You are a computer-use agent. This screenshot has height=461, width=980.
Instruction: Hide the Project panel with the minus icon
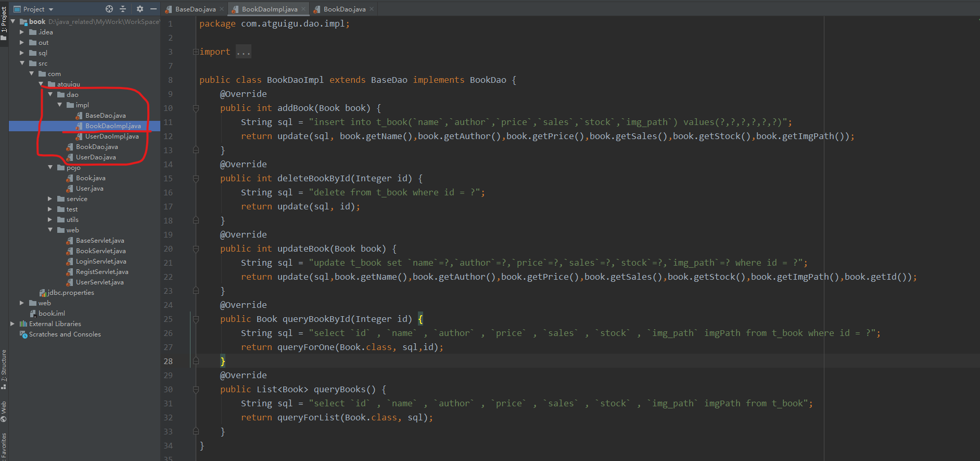pyautogui.click(x=153, y=9)
